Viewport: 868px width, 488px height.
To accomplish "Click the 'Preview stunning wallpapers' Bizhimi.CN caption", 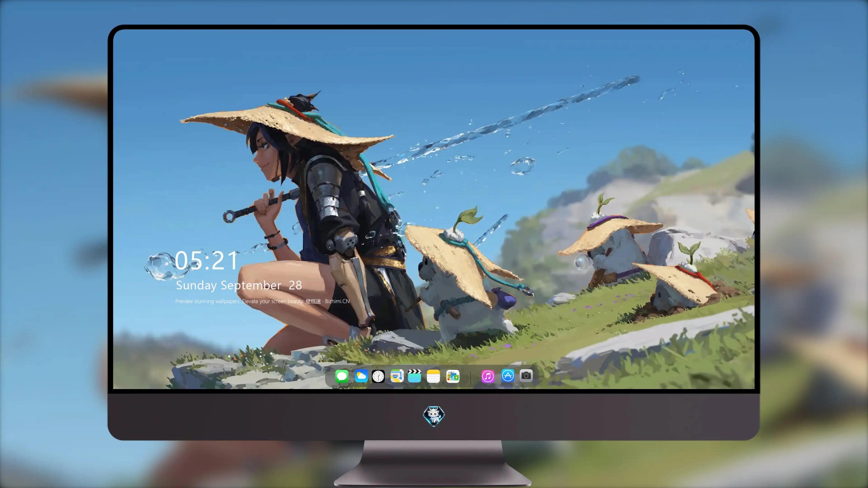I will (262, 301).
